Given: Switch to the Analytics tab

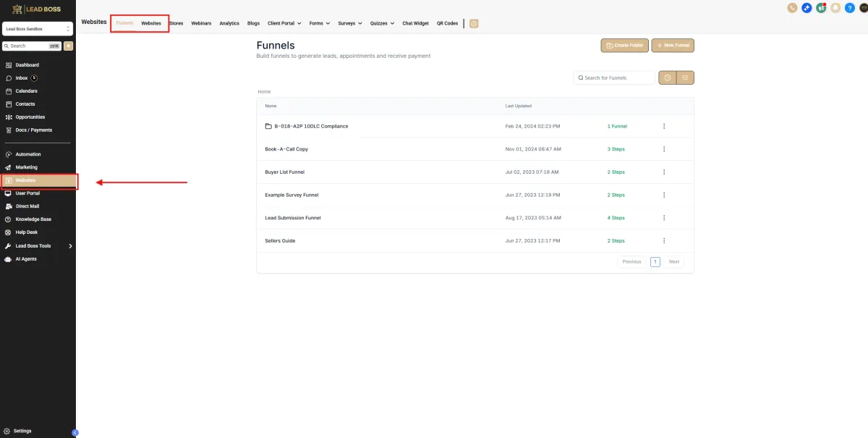Looking at the screenshot, I should click(x=229, y=23).
